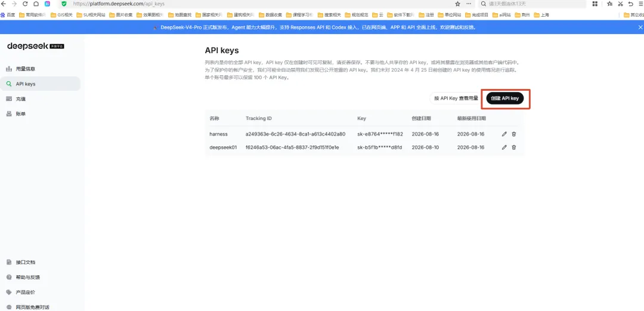Viewport: 644px width, 311px height.
Task: Open the address bar three-dot menu
Action: click(469, 4)
